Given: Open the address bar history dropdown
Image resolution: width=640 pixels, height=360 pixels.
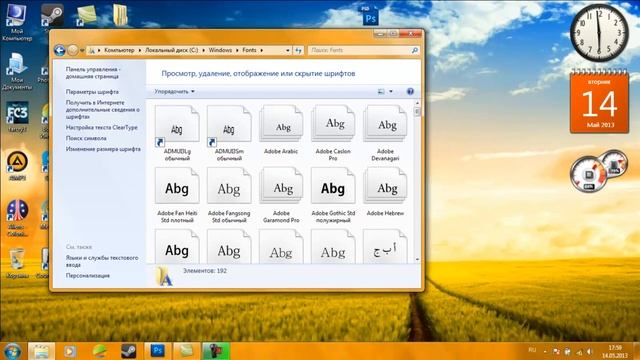Looking at the screenshot, I should pyautogui.click(x=288, y=50).
